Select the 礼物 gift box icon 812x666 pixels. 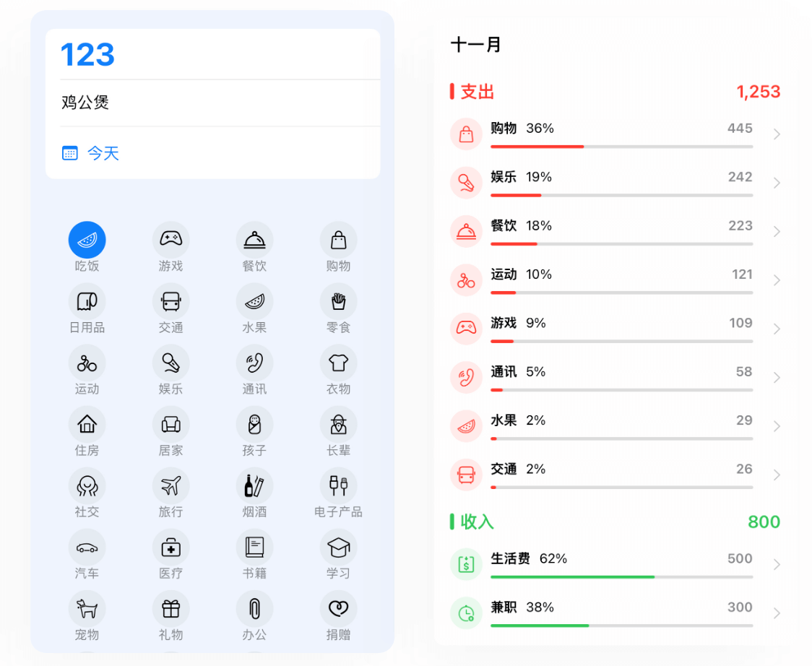click(170, 609)
